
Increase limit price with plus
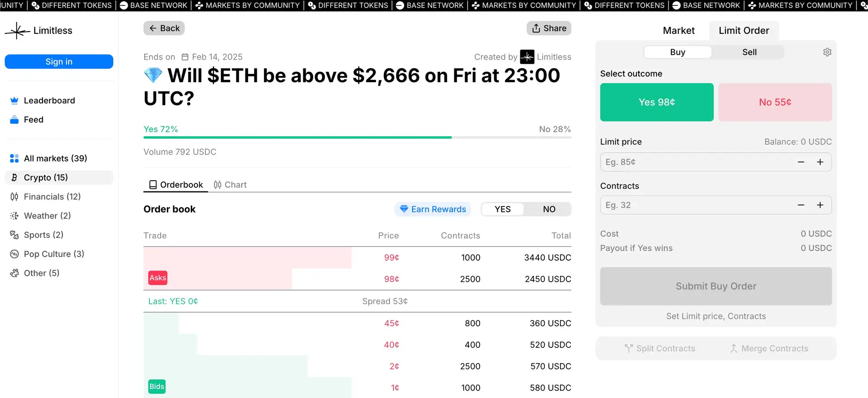click(x=820, y=162)
